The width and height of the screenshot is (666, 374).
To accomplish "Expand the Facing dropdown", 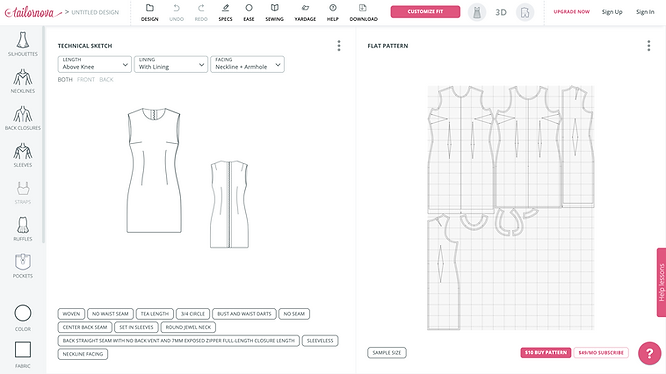I will tap(248, 64).
